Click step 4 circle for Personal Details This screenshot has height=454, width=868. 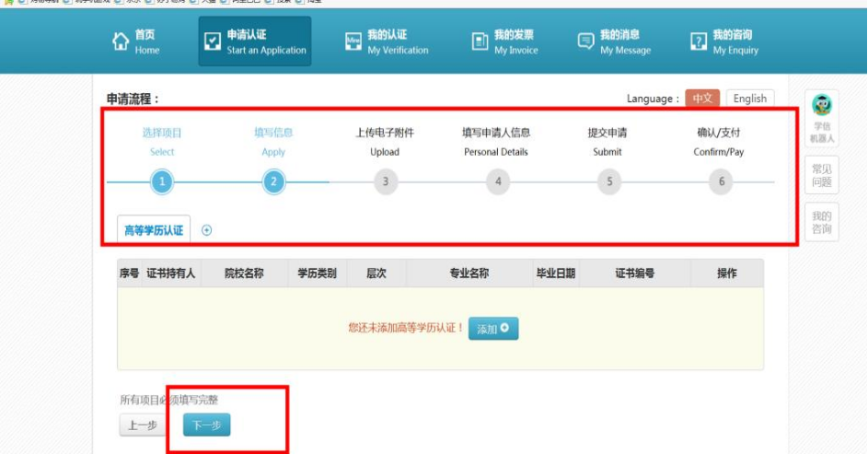click(x=497, y=182)
